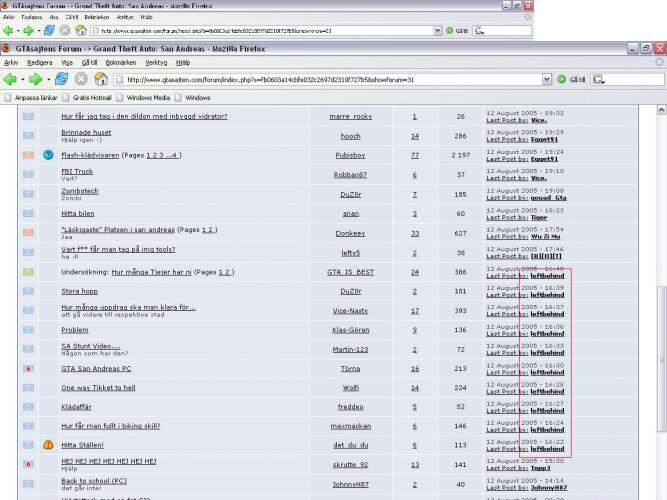
Task: Click the Back arrow in Firefox toolbar
Action: click(11, 79)
